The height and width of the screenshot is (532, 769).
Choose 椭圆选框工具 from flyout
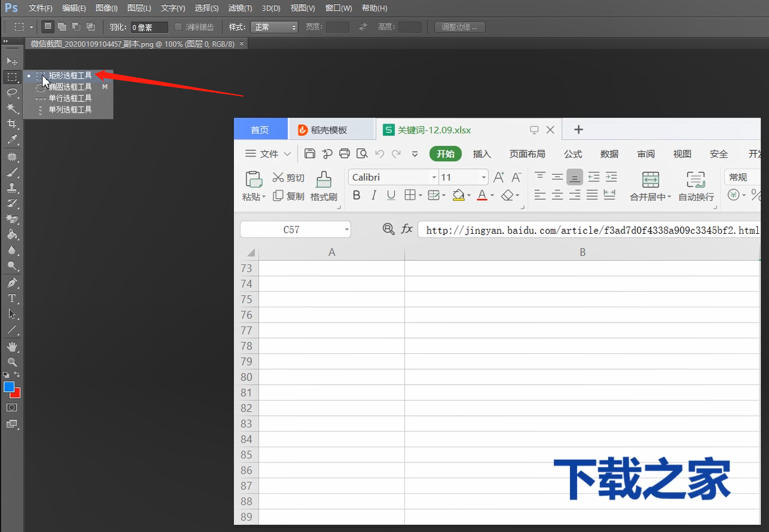(70, 87)
